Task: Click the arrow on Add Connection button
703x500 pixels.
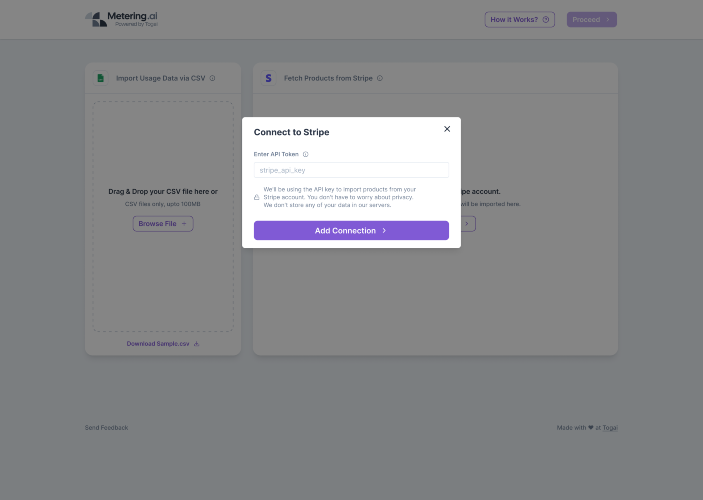Action: pos(384,231)
